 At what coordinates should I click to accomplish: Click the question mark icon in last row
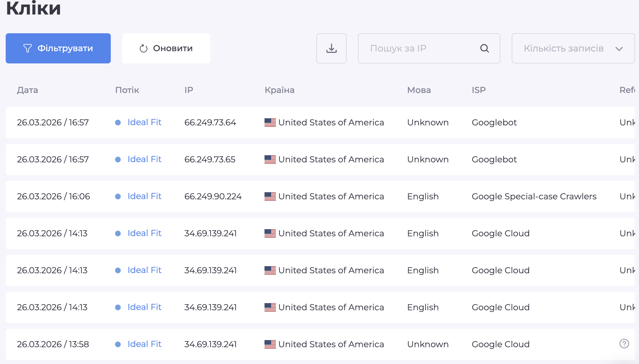624,344
